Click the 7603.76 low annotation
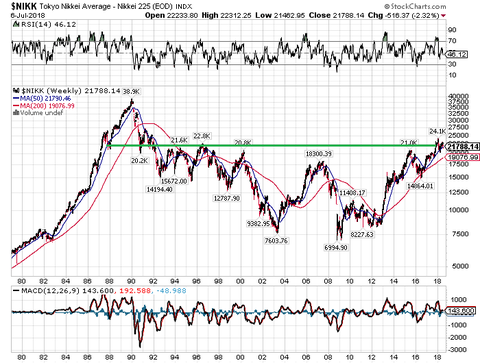480x363 pixels. 276,240
